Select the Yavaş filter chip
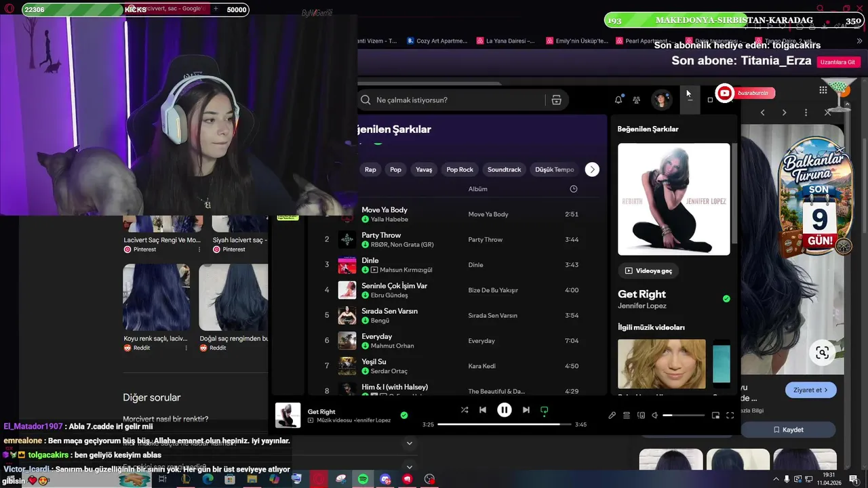 click(x=424, y=169)
